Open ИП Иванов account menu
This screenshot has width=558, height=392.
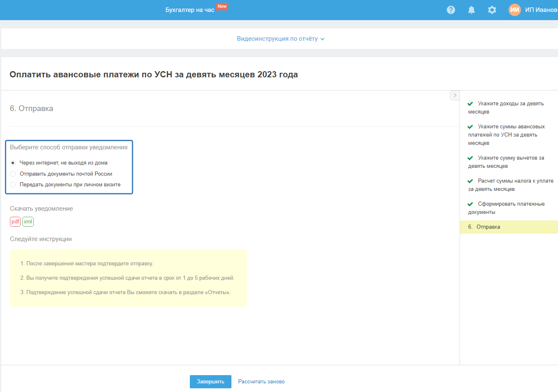541,10
